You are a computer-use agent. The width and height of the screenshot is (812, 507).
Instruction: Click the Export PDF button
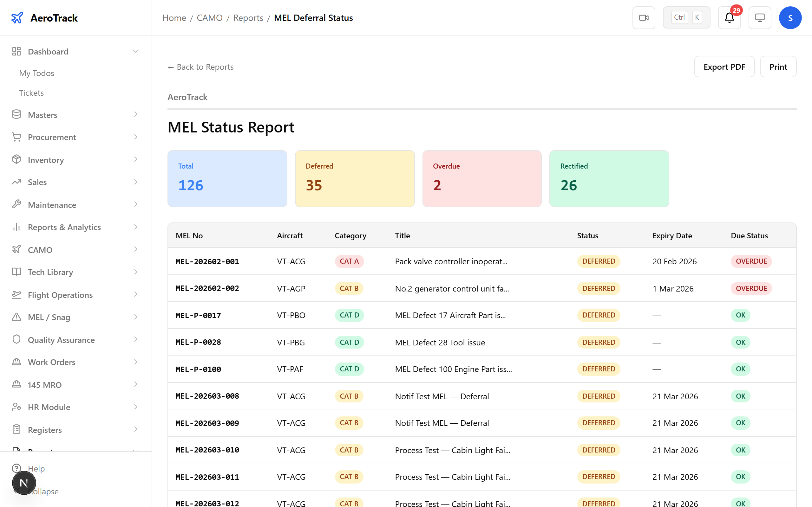coord(724,67)
